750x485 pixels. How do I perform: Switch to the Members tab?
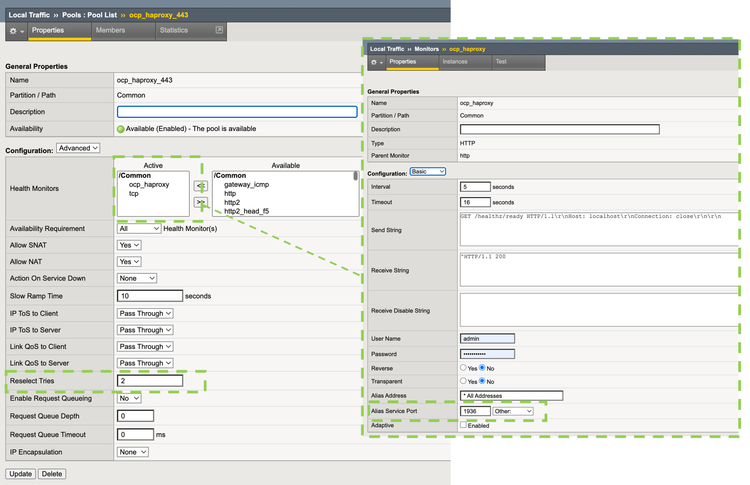[111, 31]
